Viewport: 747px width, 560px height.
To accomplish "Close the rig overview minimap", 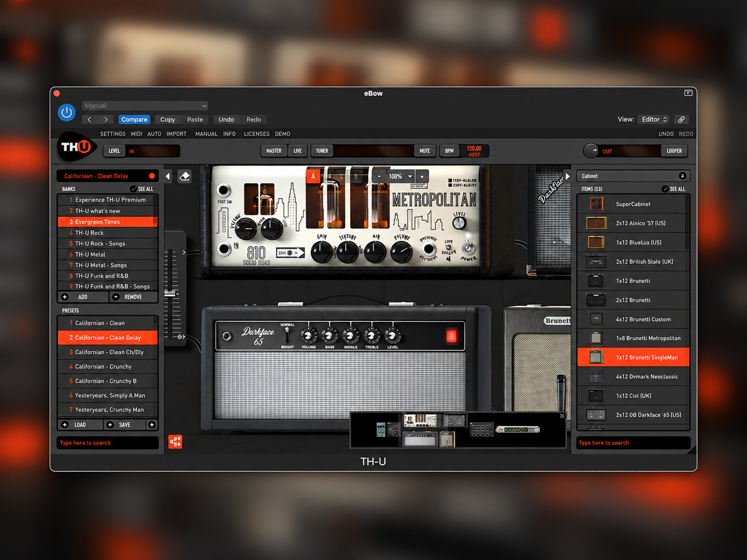I will pos(562,416).
